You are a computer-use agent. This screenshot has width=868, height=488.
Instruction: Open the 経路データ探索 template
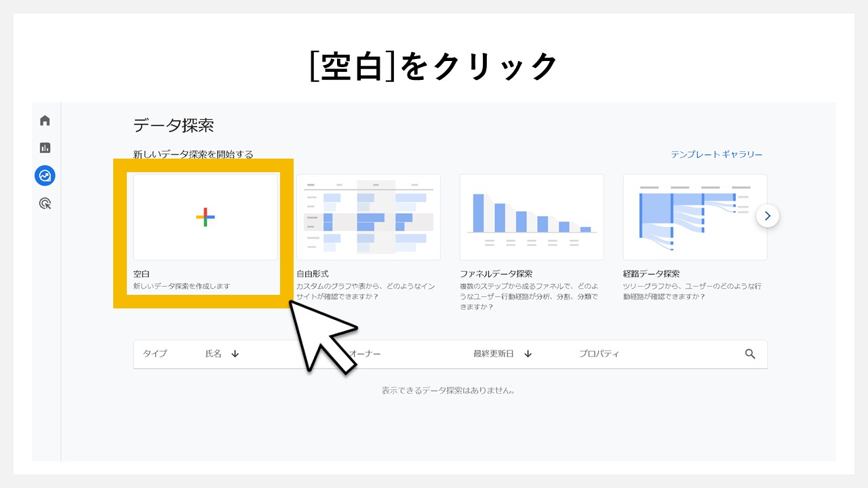(695, 217)
